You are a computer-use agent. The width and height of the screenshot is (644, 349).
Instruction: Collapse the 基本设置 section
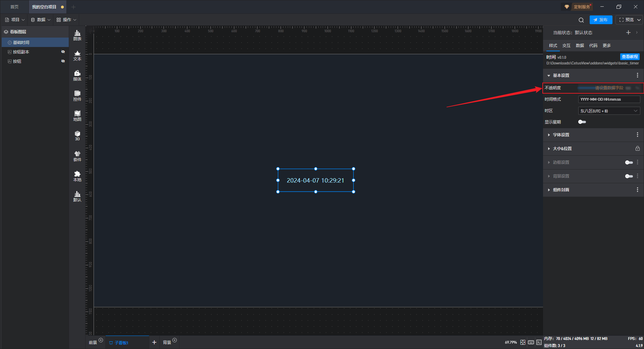(549, 76)
